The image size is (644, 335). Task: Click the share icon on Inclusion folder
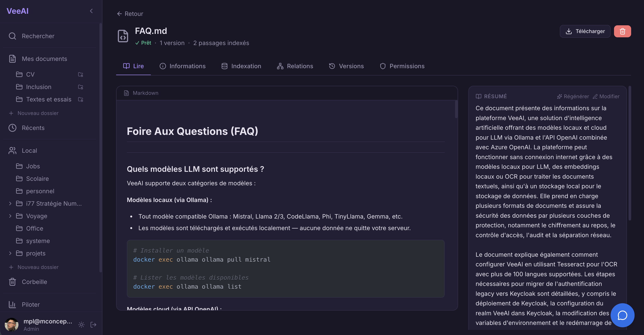[81, 87]
